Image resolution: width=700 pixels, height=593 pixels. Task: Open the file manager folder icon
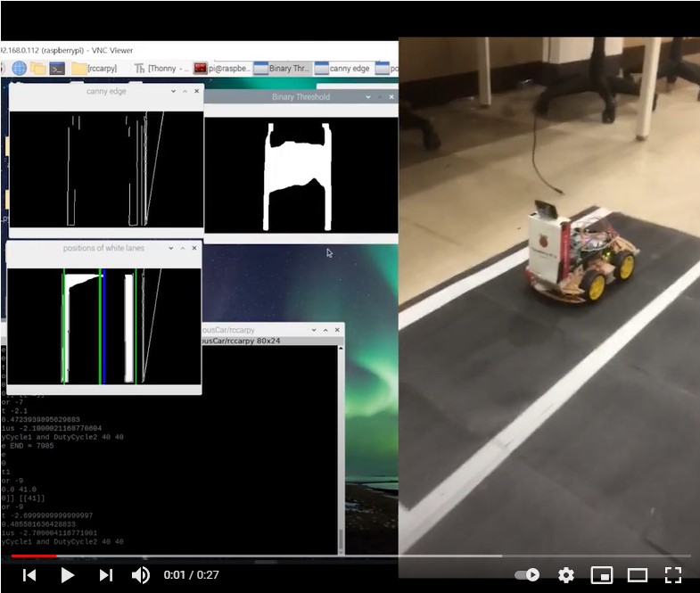pos(38,69)
